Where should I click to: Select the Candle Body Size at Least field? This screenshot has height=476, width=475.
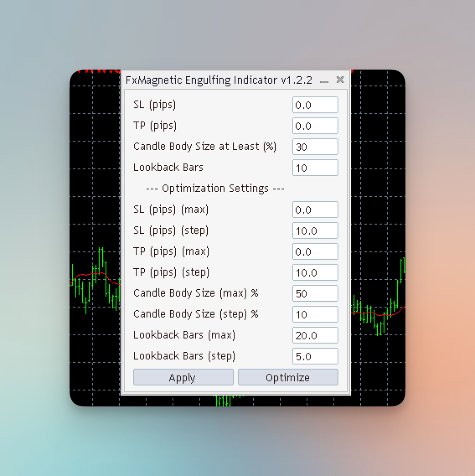(315, 146)
